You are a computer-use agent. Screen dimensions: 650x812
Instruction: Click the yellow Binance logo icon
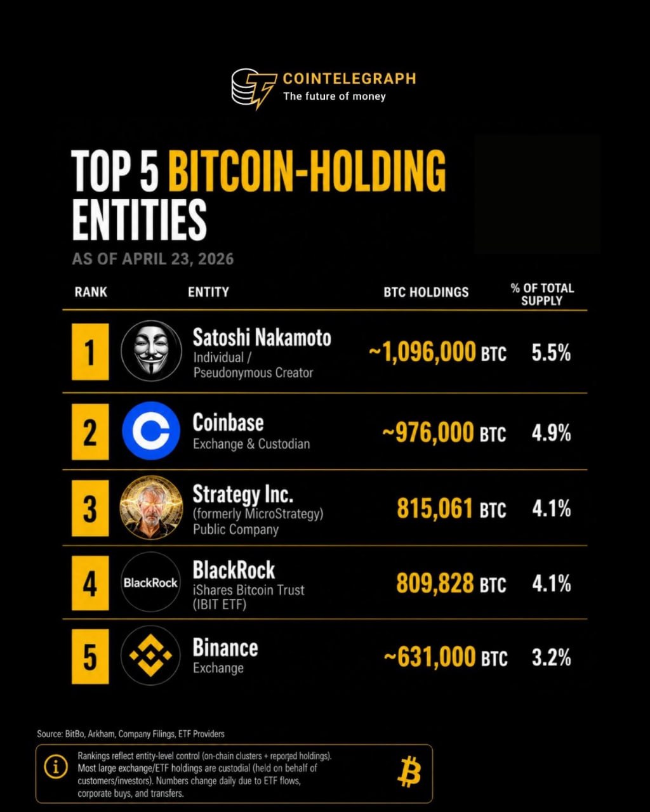(x=151, y=656)
